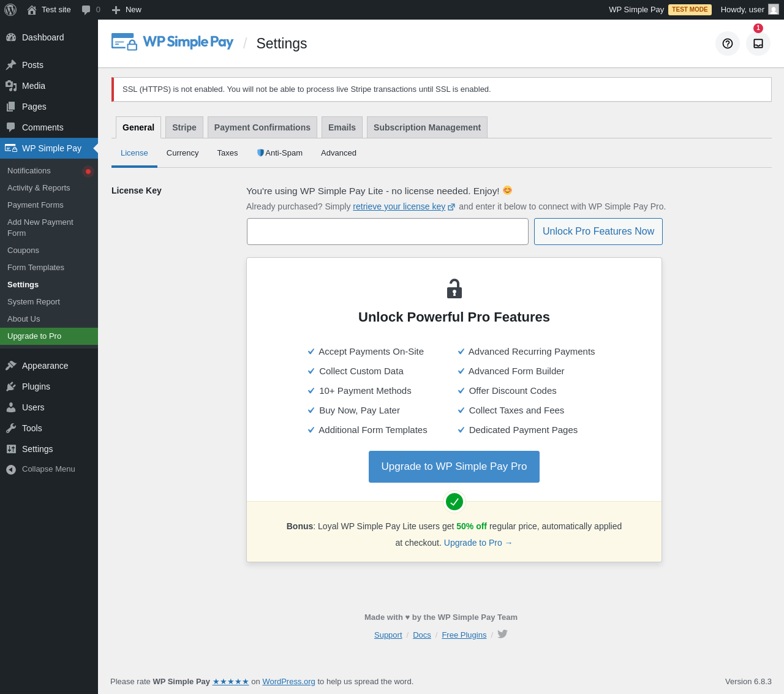
Task: Click the Dashboard gauge icon
Action: 11,37
